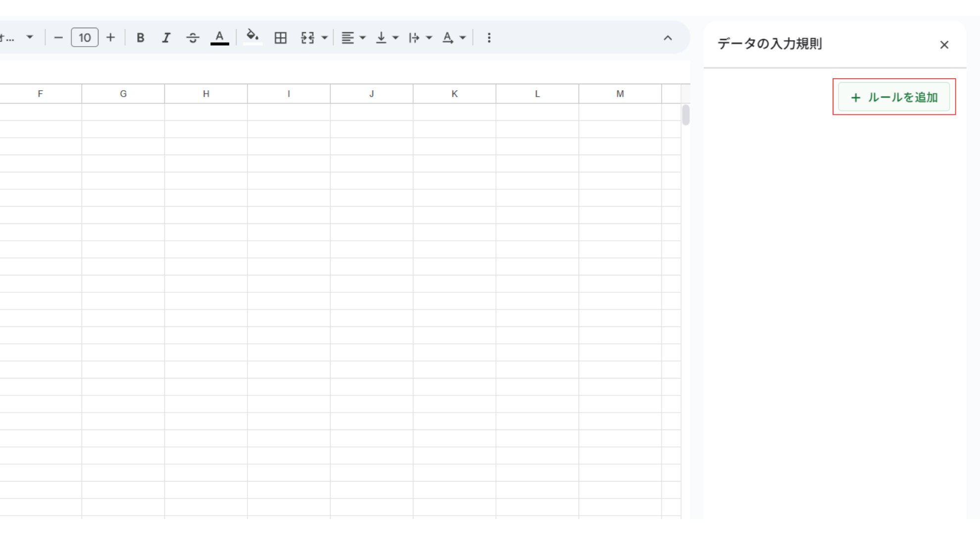Open horizontal align dropdown
980x535 pixels.
pyautogui.click(x=353, y=38)
